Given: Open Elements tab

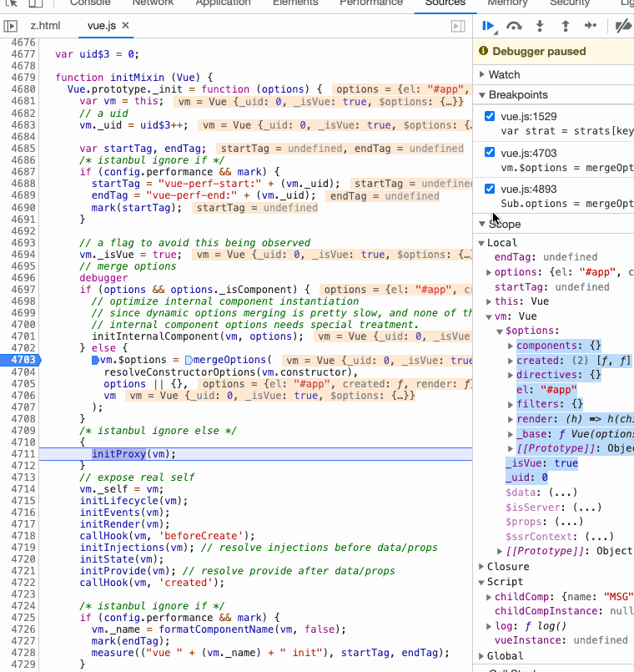Looking at the screenshot, I should coord(295,3).
